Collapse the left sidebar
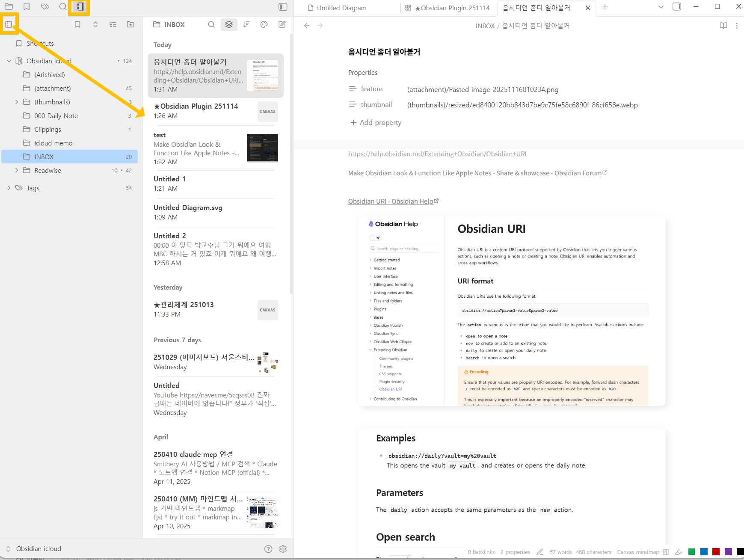 tap(283, 6)
